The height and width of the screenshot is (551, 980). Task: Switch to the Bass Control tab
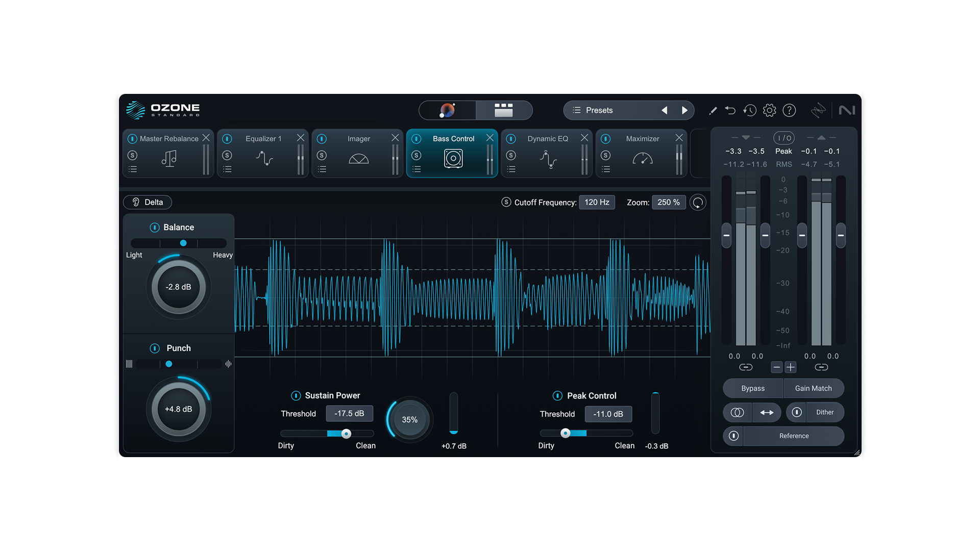453,138
